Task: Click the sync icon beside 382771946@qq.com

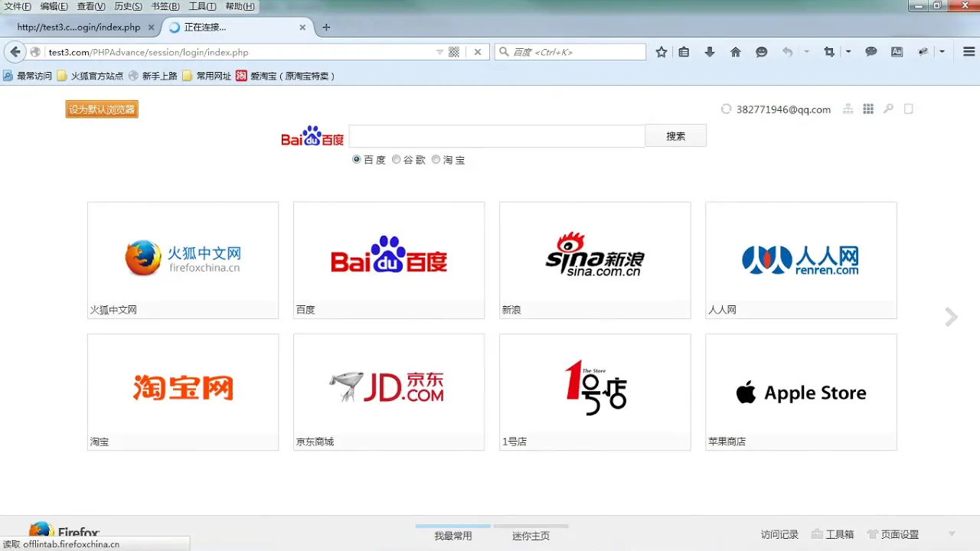Action: 727,109
